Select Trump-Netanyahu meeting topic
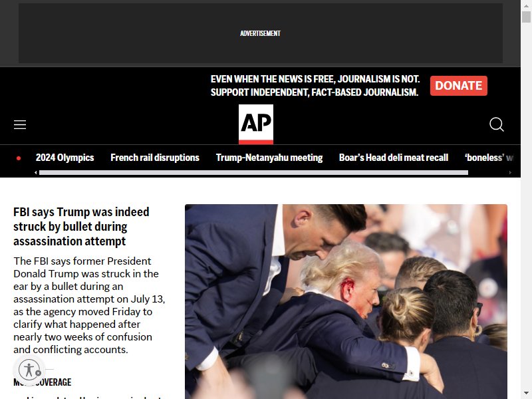 [x=269, y=158]
